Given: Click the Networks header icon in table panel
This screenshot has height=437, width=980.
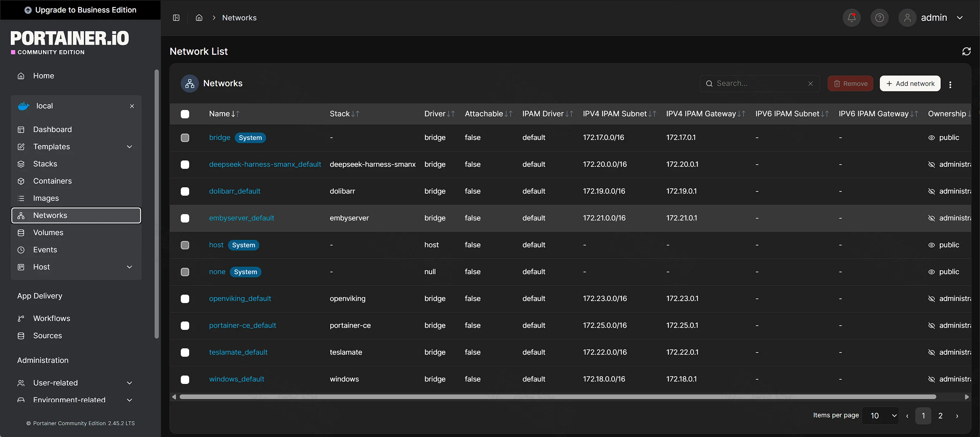Looking at the screenshot, I should point(190,84).
